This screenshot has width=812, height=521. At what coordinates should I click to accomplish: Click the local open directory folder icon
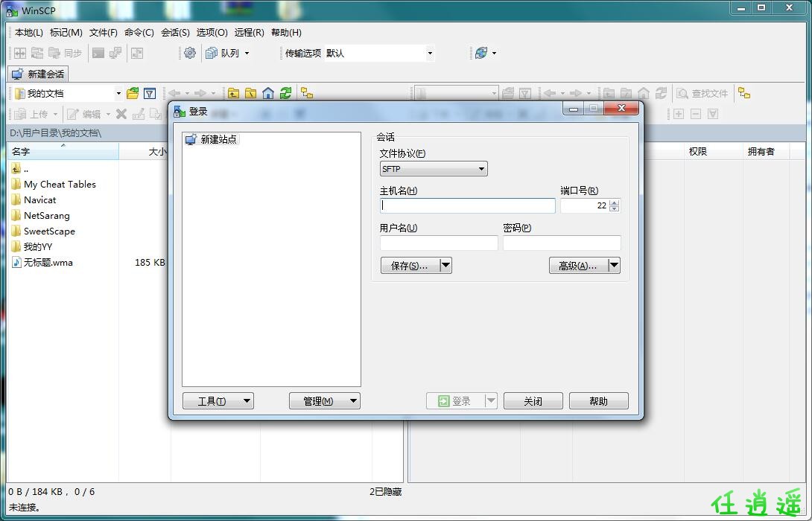pyautogui.click(x=133, y=93)
